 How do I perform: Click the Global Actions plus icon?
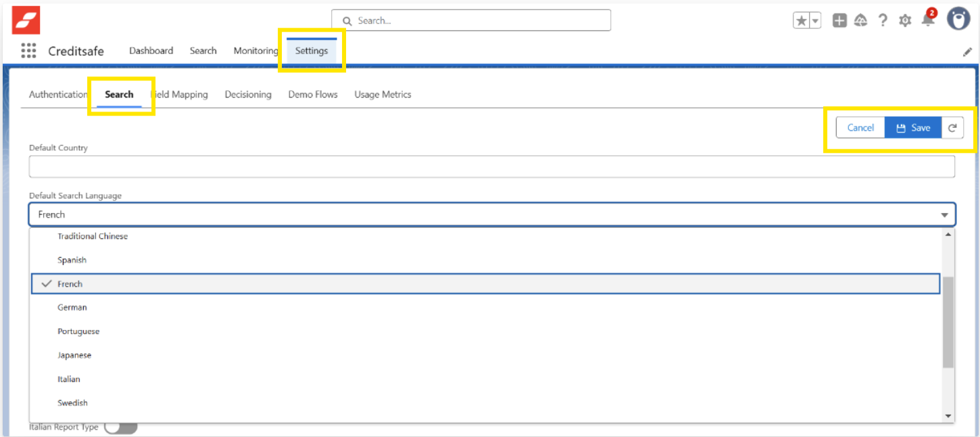coord(839,20)
